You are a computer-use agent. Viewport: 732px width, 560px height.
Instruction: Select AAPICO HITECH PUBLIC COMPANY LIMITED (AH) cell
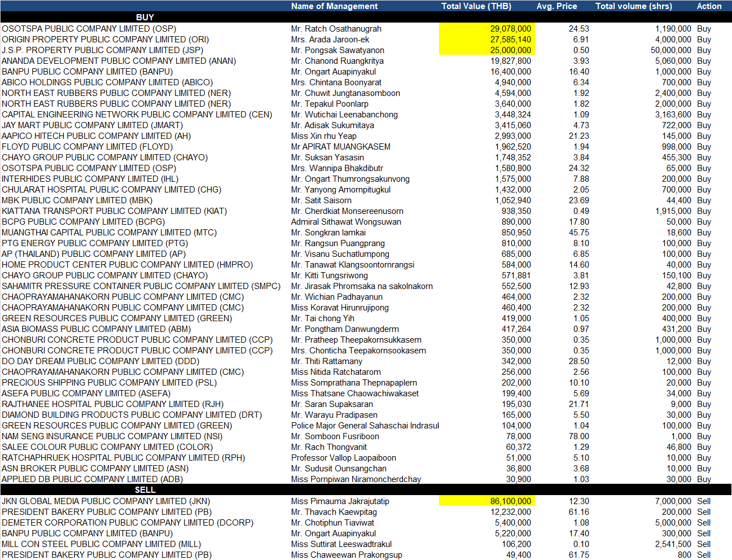point(96,136)
